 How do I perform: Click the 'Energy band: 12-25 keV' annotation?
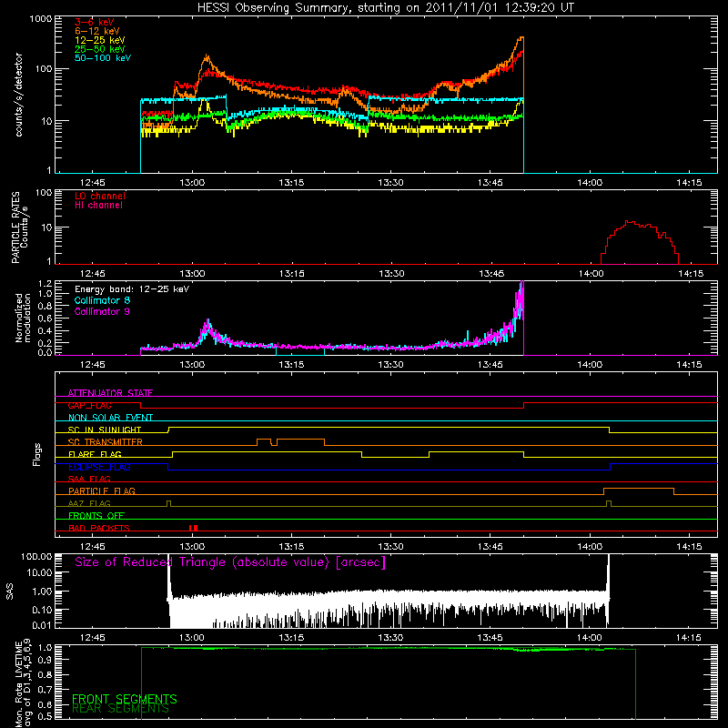tap(132, 289)
